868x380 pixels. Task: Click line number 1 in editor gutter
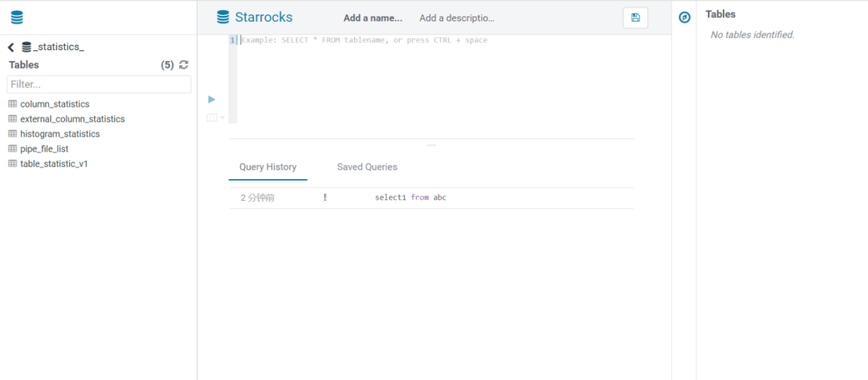[x=232, y=41]
